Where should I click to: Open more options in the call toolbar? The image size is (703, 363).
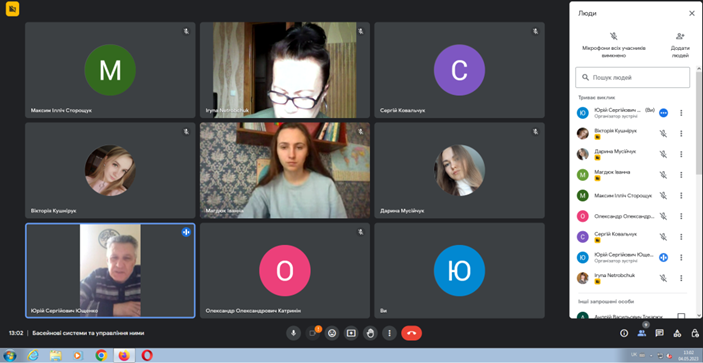tap(390, 333)
